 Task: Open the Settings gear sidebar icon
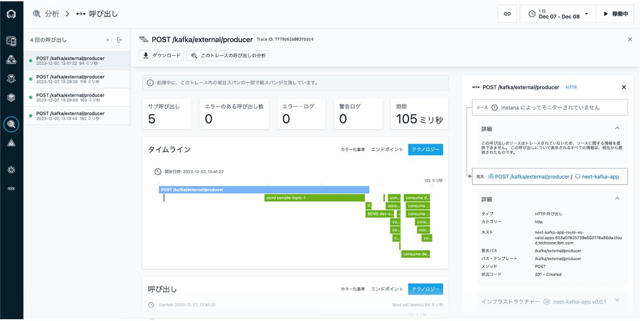tap(11, 170)
